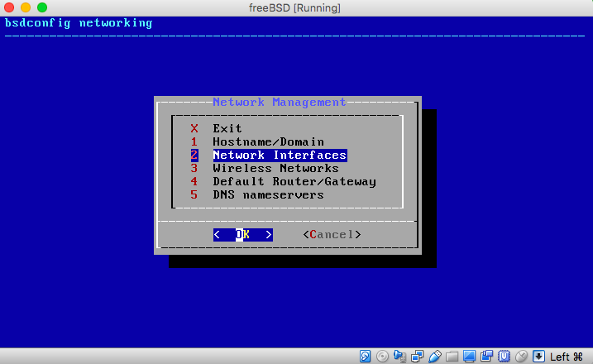This screenshot has width=593, height=364.
Task: Click the network adapters status icon
Action: 417,356
